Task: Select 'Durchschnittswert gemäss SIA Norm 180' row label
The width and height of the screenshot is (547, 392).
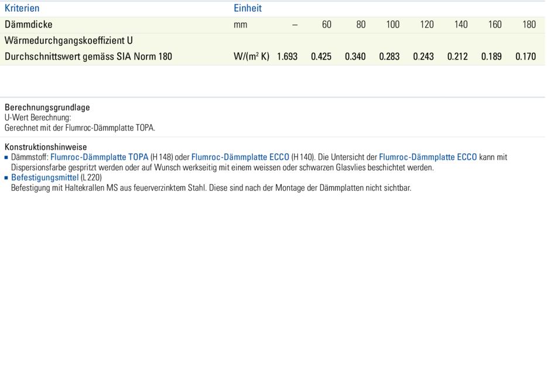Action: coord(88,57)
